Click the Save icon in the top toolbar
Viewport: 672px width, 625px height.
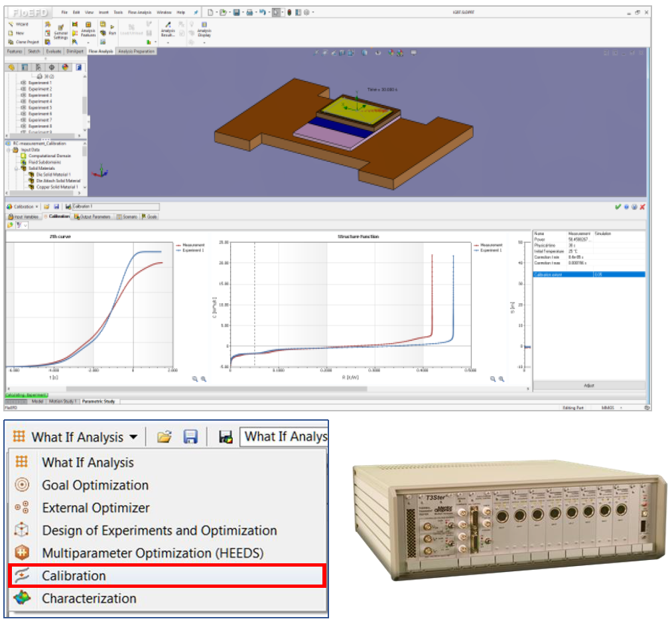pos(236,13)
